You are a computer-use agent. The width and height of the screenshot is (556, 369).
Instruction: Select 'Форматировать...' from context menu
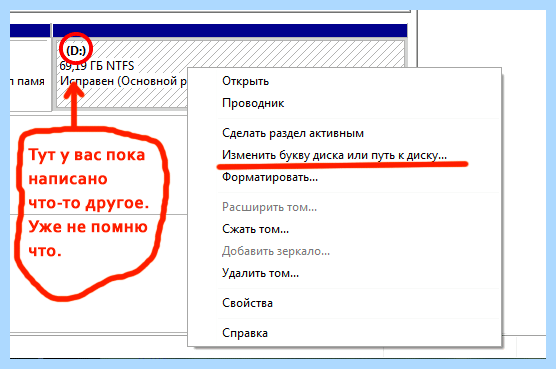pyautogui.click(x=344, y=177)
